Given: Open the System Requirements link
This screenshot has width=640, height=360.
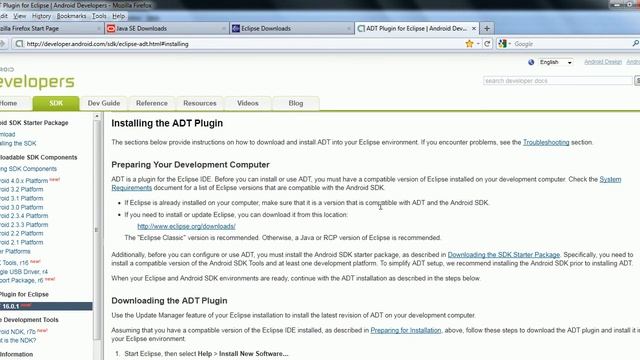Looking at the screenshot, I should point(610,180).
